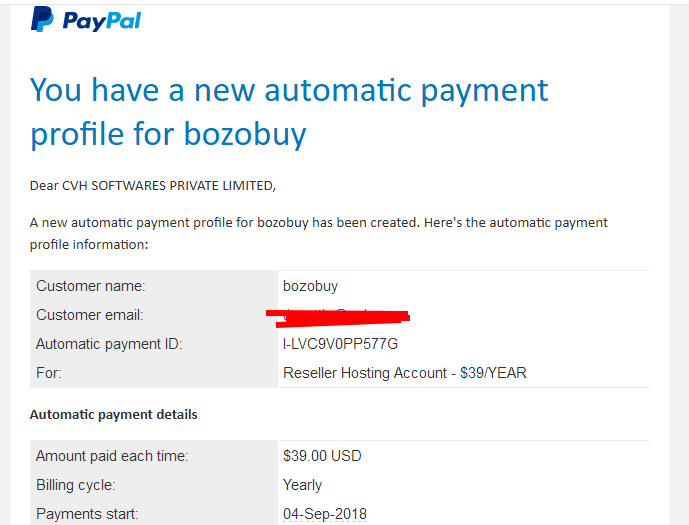Click the bozobuy customer name value
Viewport: 689px width, 525px height.
pyautogui.click(x=310, y=286)
